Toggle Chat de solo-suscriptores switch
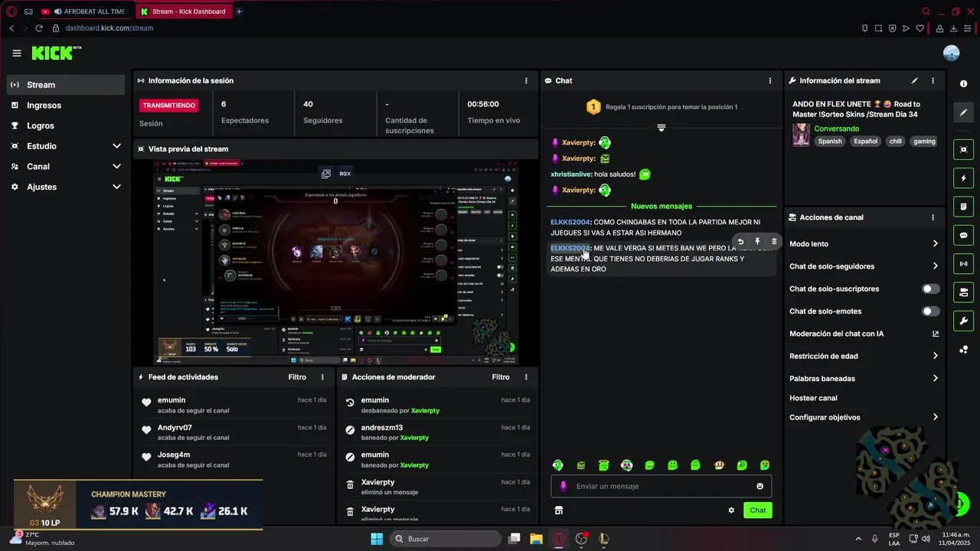The height and width of the screenshot is (551, 980). point(930,289)
